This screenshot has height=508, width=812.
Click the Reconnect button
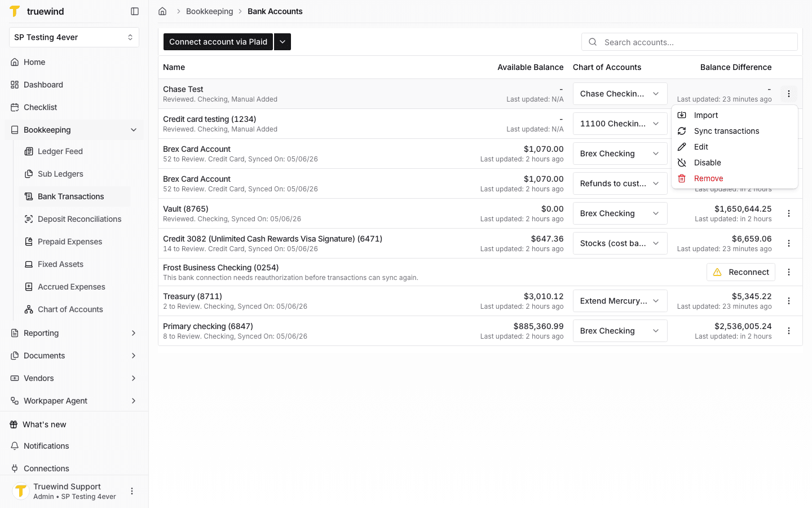(x=741, y=272)
